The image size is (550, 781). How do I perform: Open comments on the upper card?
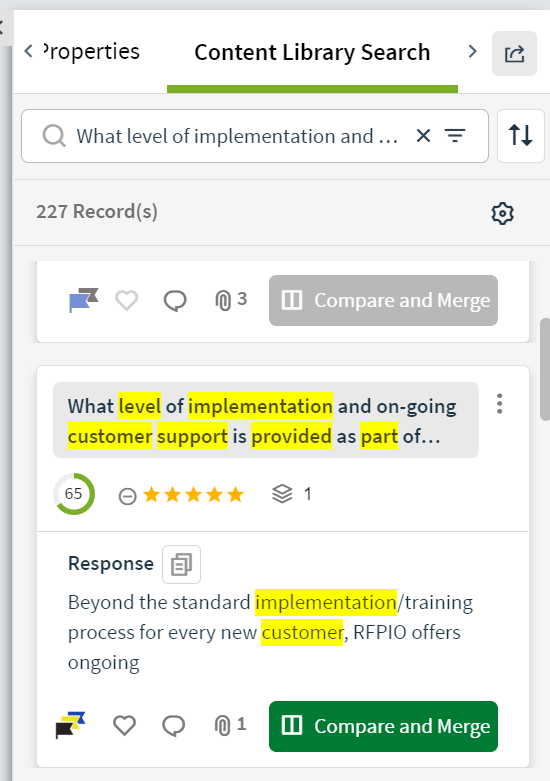[x=175, y=301]
